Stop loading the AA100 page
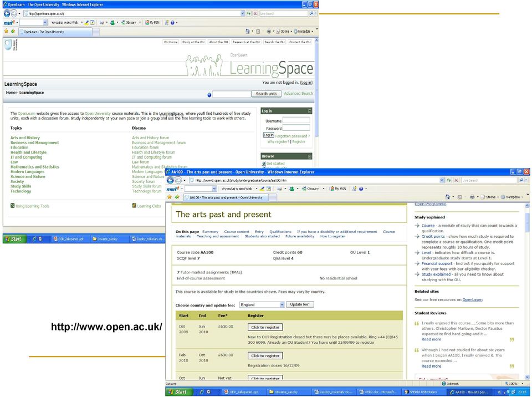Screen dimensions: 532x397 click(x=457, y=180)
